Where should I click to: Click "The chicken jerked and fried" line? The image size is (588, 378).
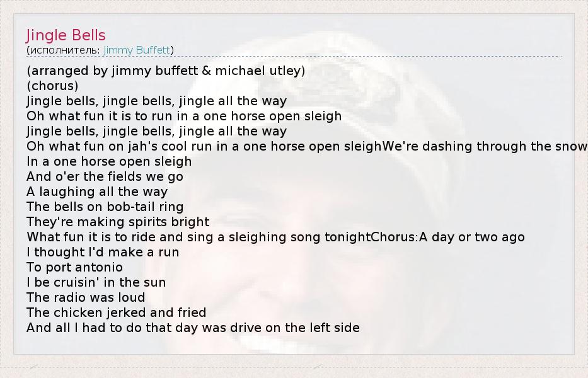(x=116, y=312)
